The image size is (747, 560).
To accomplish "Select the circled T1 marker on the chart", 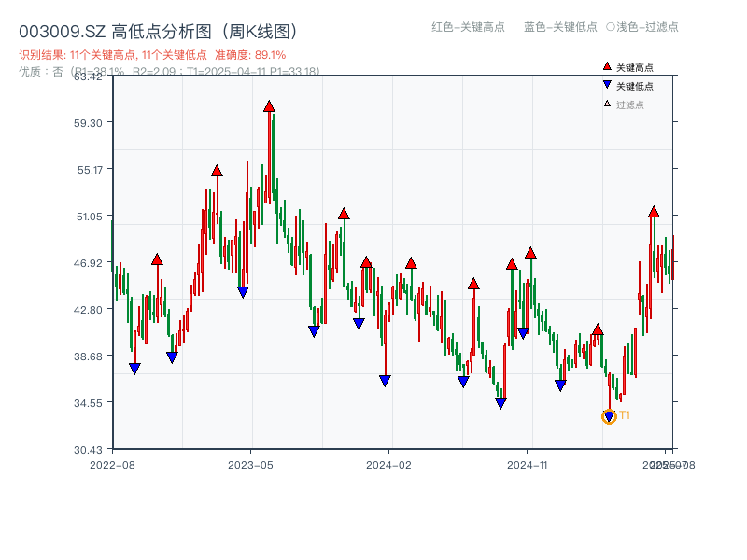I will coord(607,416).
